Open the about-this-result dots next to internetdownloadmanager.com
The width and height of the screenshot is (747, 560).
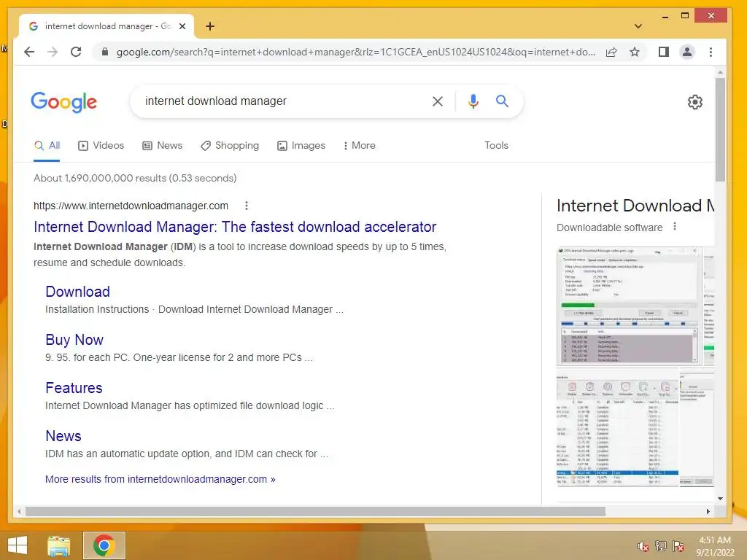coord(247,206)
